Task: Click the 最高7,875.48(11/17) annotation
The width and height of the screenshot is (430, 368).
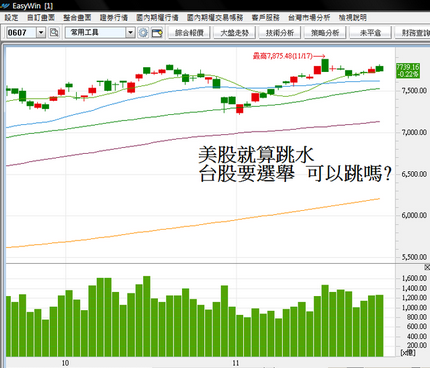Action: (289, 56)
